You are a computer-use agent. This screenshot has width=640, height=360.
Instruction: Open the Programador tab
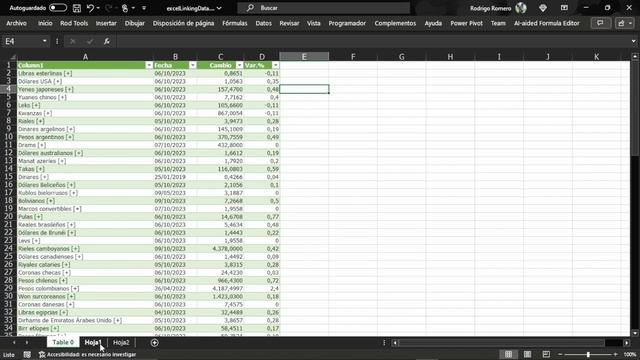tap(347, 23)
